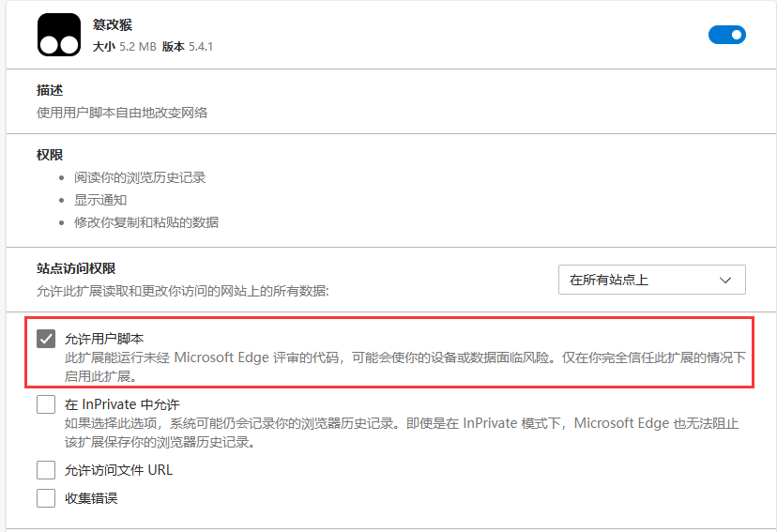Click the 站点访问权限 heading
Screen dimensions: 777x532
point(76,268)
